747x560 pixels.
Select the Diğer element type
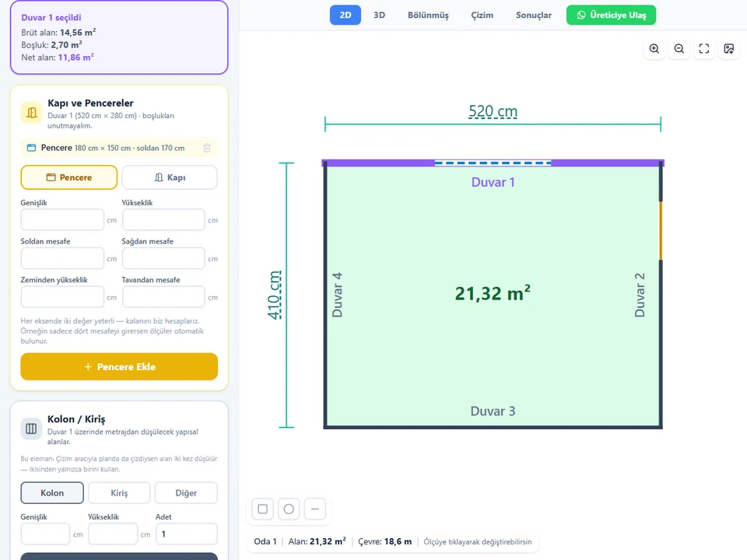coord(186,493)
